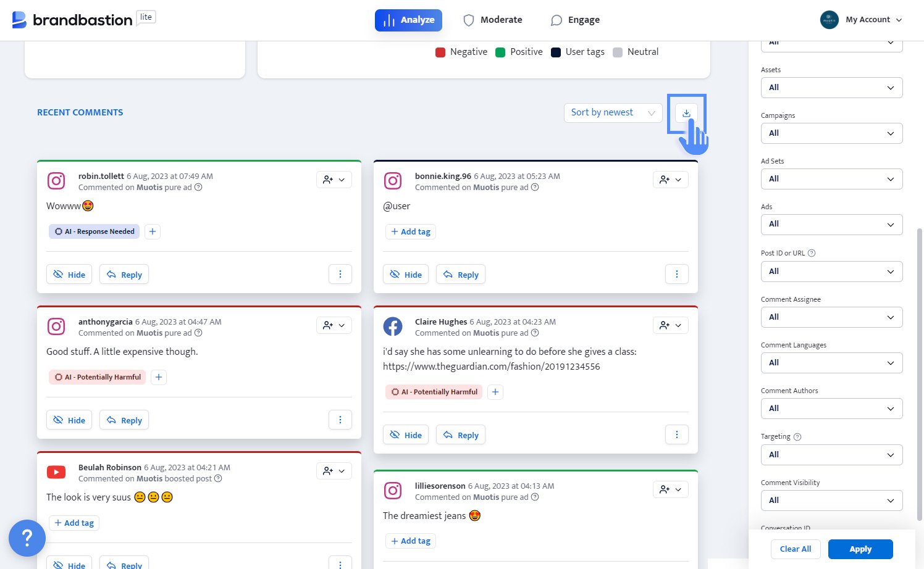Open the Sort by newest dropdown
The width and height of the screenshot is (924, 569).
click(x=612, y=112)
